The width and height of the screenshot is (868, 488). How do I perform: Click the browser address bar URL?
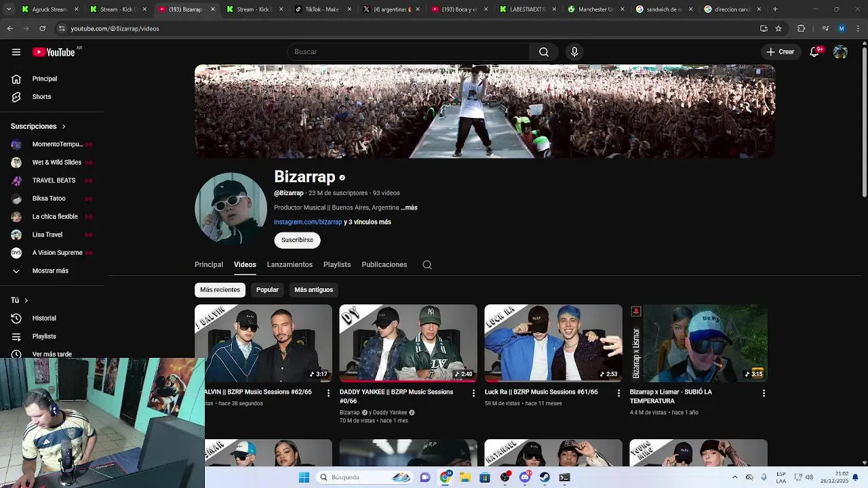tap(115, 28)
